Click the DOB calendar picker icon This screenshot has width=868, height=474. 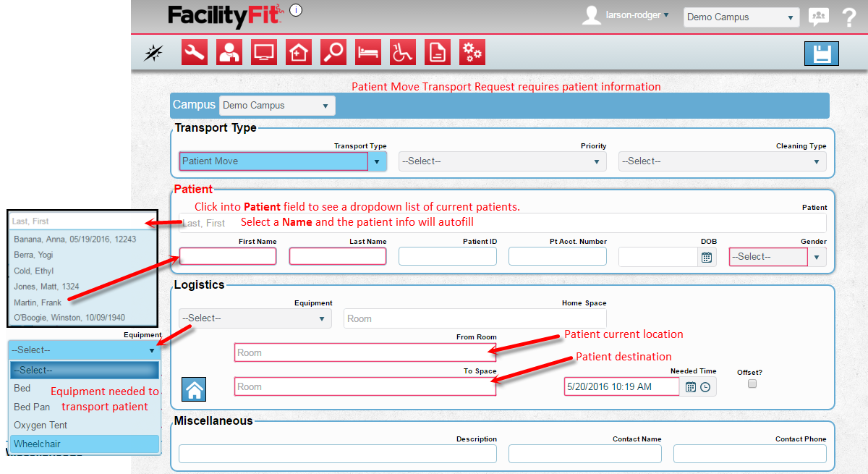707,257
